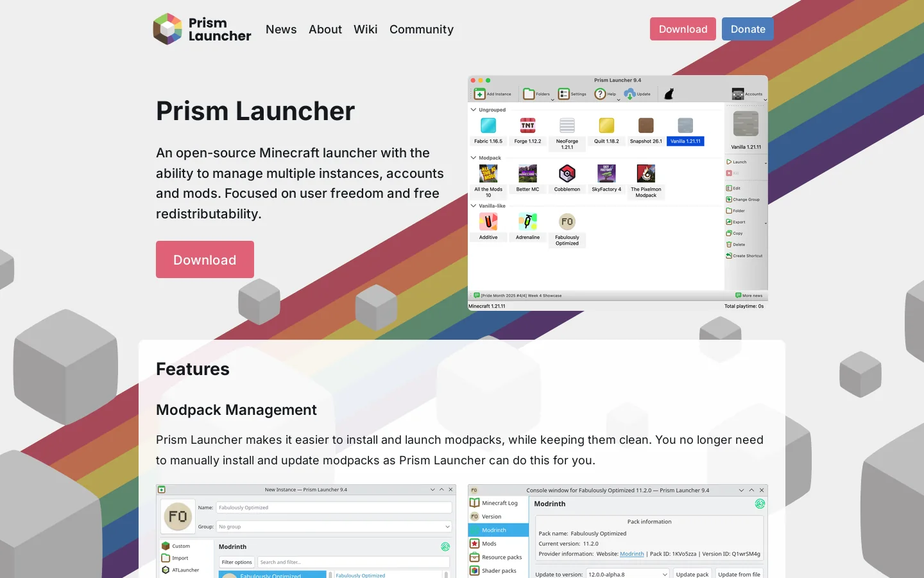Viewport: 924px width, 578px height.
Task: Collapse the Modpack instance group
Action: pyautogui.click(x=474, y=158)
